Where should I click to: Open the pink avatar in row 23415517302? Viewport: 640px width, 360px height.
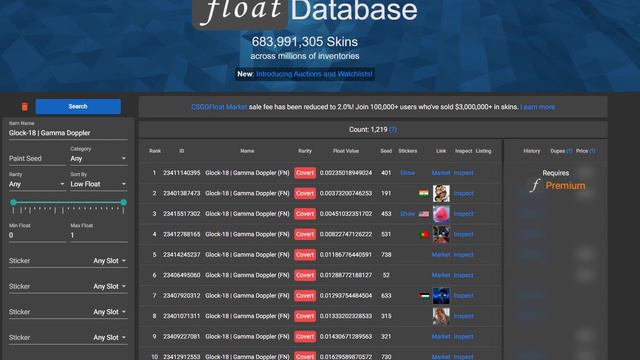click(x=441, y=214)
